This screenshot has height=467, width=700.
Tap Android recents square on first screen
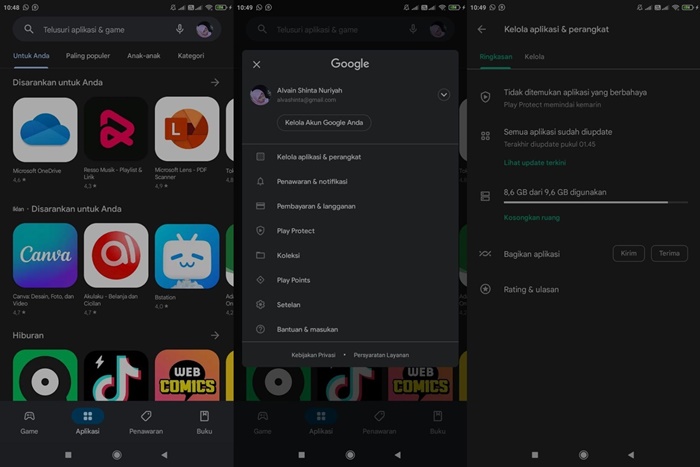click(68, 455)
